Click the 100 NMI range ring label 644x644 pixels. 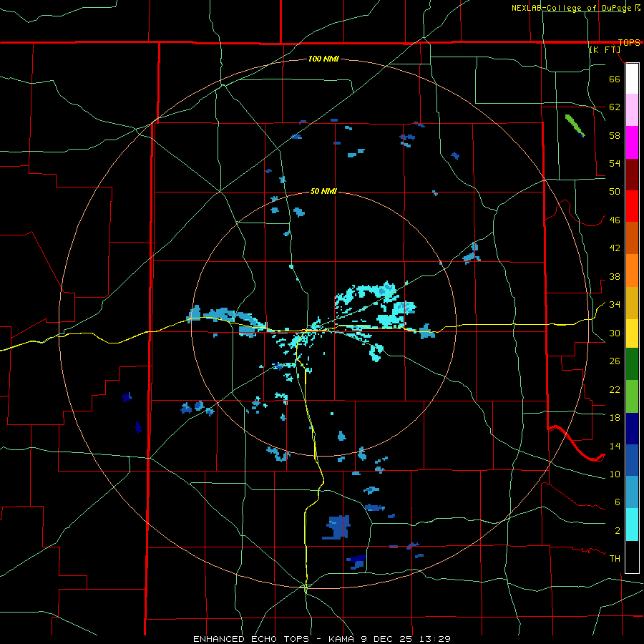(x=323, y=59)
